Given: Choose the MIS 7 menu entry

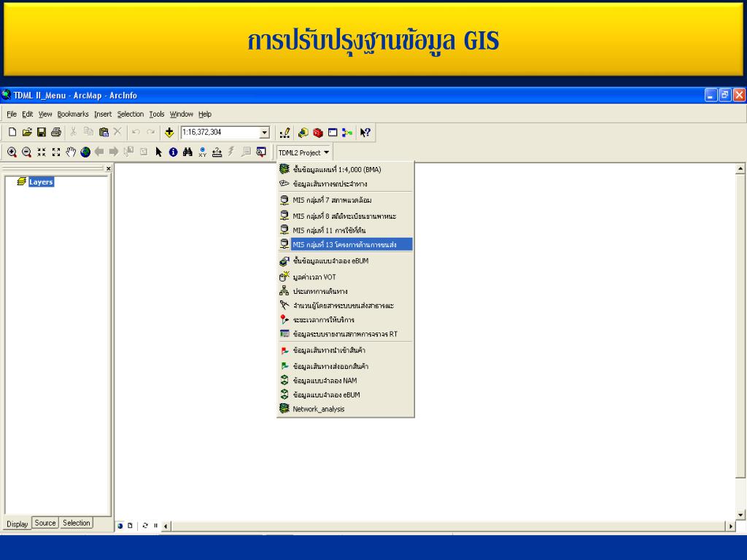Looking at the screenshot, I should click(x=345, y=200).
